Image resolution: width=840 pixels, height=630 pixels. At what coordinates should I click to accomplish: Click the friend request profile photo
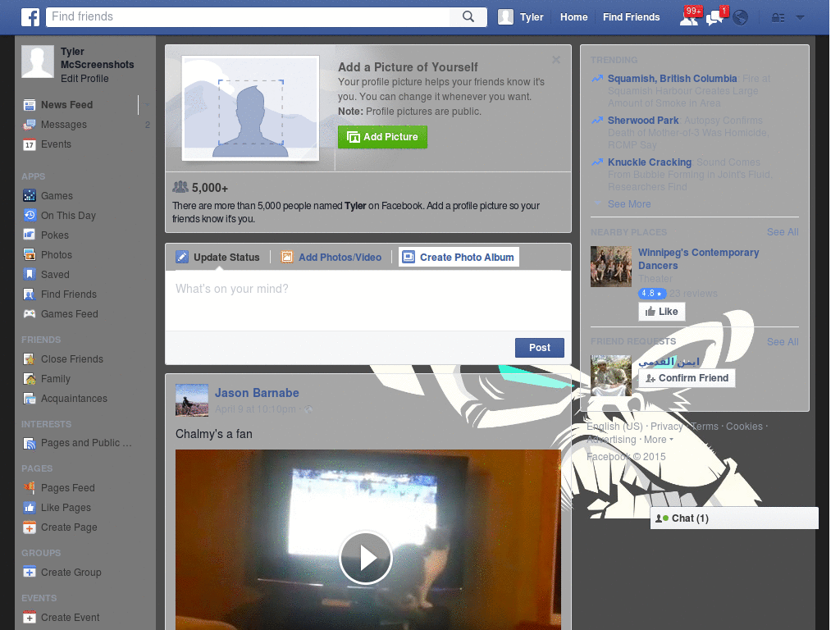click(610, 376)
